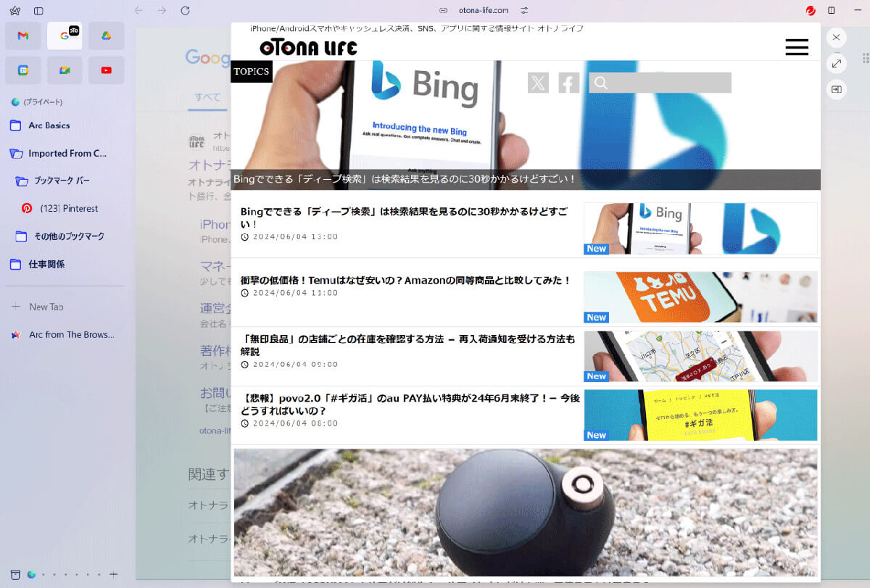Go forward with the right arrow
870x588 pixels.
click(162, 10)
